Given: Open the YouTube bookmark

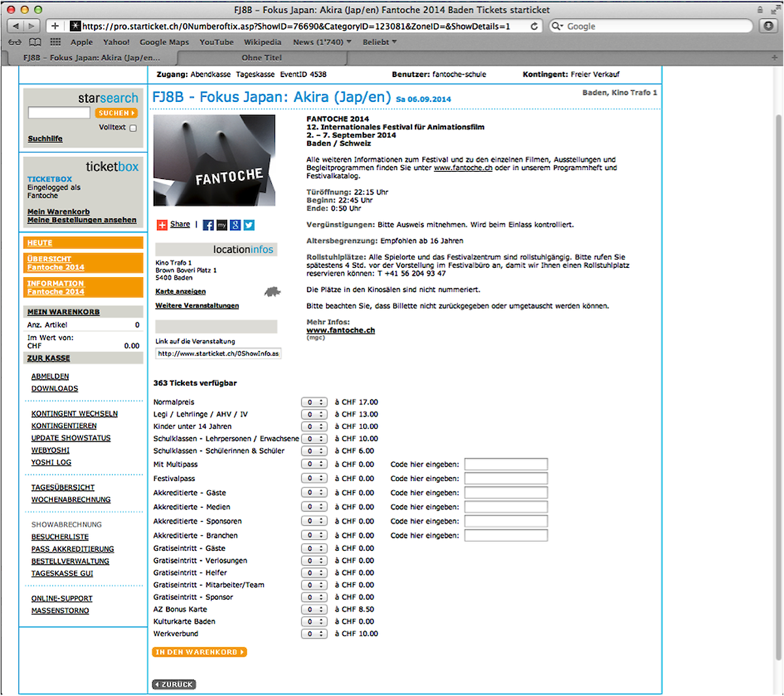Looking at the screenshot, I should 216,42.
